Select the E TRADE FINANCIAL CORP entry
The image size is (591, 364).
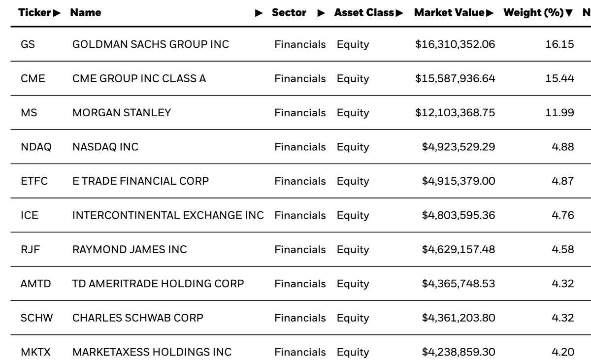(x=140, y=181)
